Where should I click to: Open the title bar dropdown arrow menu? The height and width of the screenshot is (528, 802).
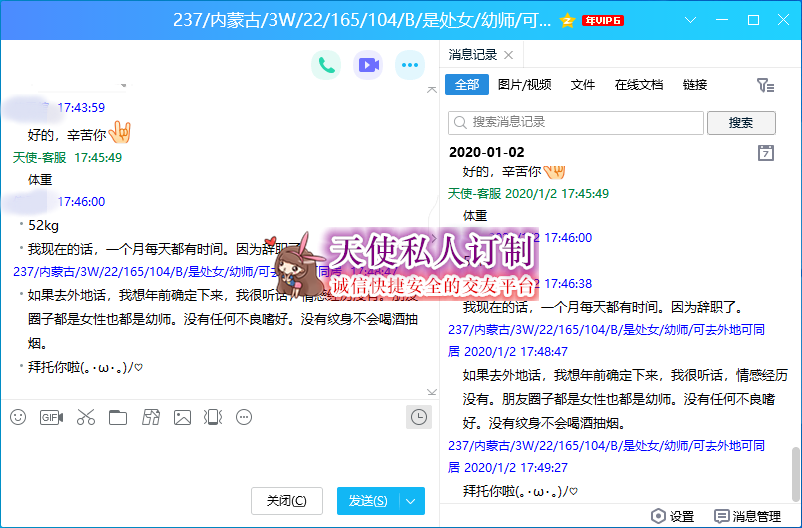(x=689, y=20)
